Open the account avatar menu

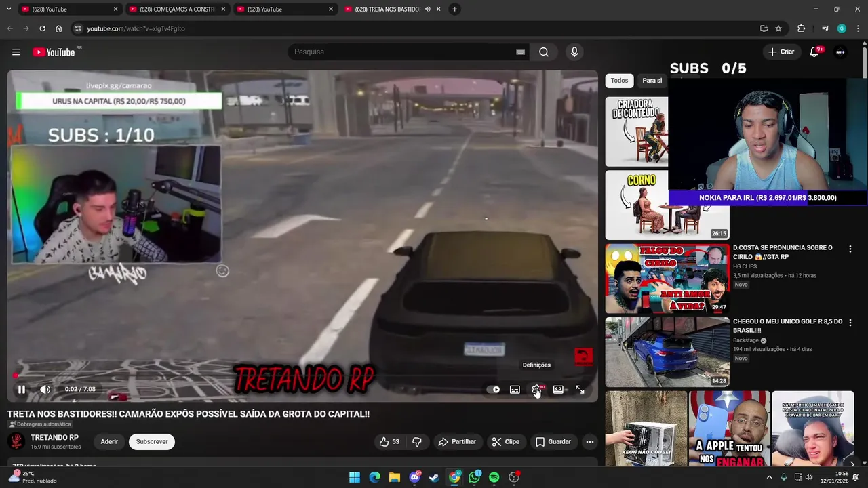[x=840, y=52]
